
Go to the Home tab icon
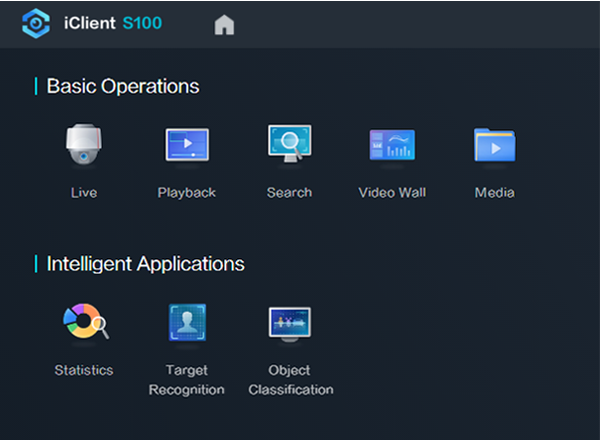[x=224, y=26]
